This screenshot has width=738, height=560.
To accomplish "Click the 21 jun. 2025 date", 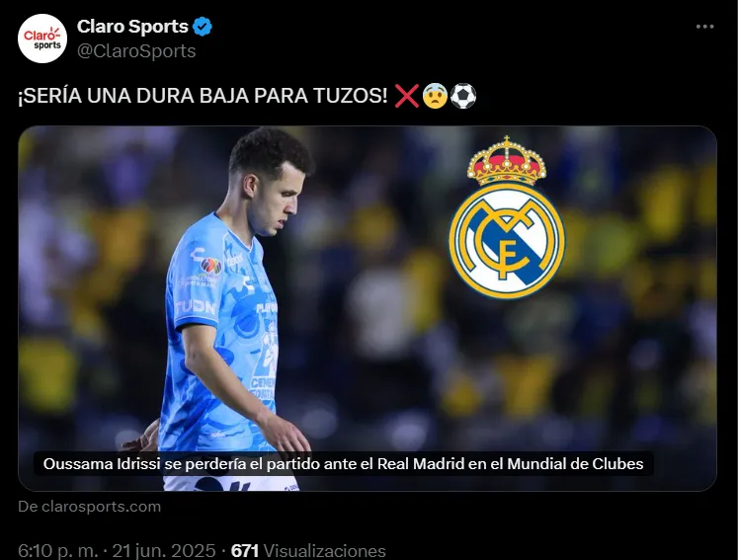I will (x=164, y=550).
